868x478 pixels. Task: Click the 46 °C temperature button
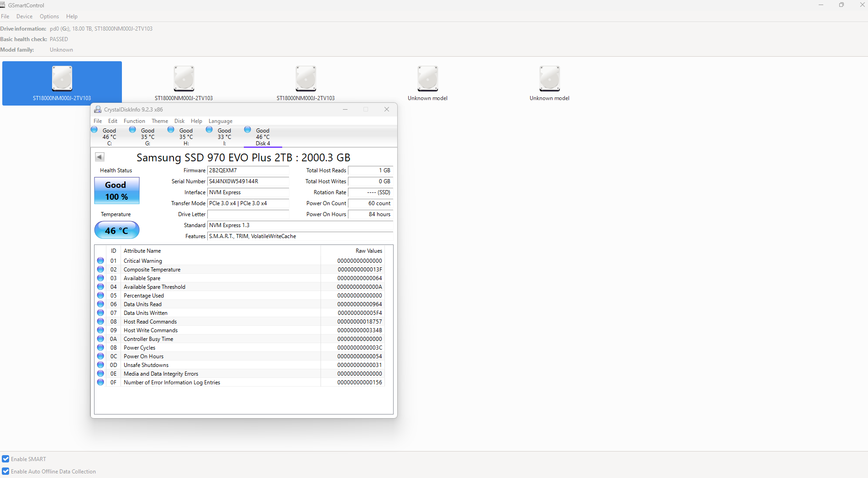click(x=116, y=230)
